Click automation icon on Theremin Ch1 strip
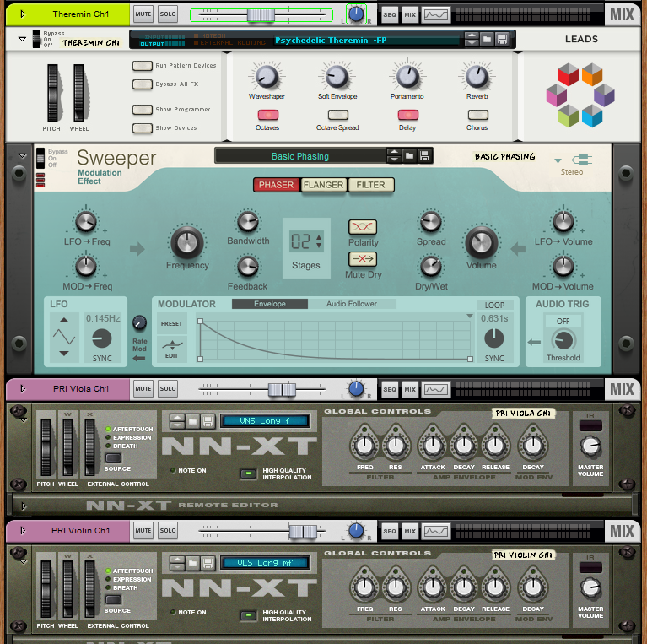Viewport: 647px width, 644px height. pos(436,14)
